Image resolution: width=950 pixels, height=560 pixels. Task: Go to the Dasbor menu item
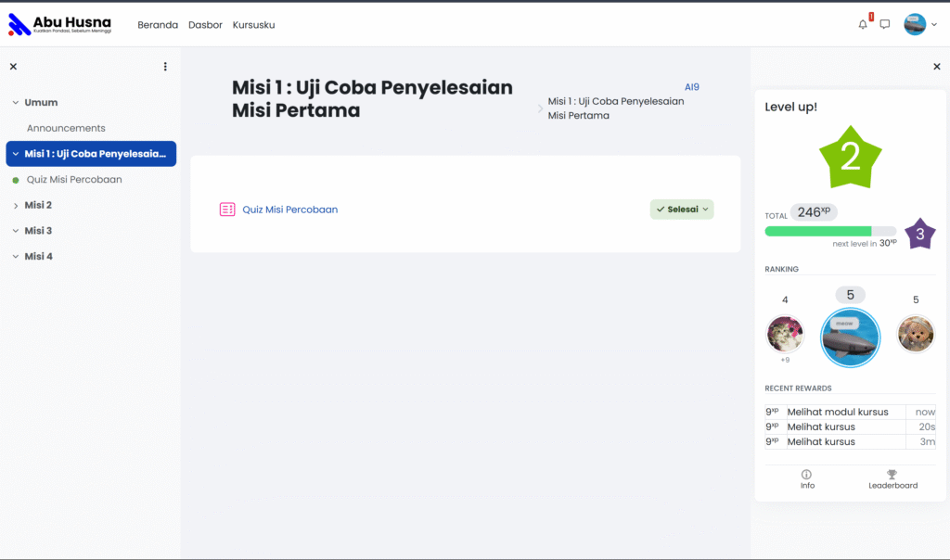(205, 25)
